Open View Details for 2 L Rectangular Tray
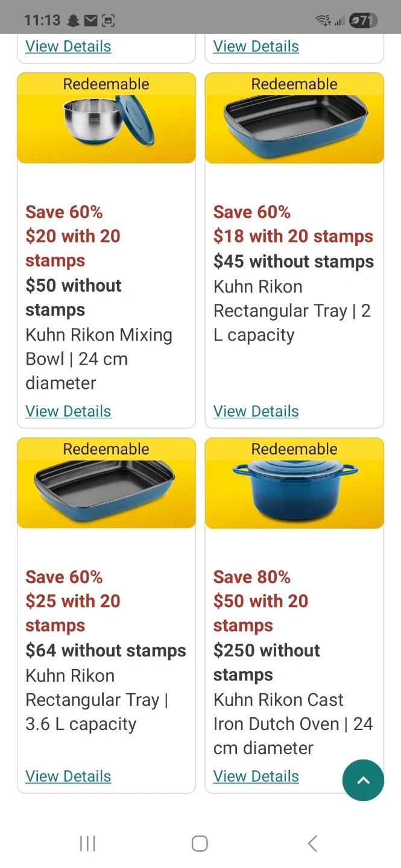Viewport: 401px width, 868px height. click(x=256, y=411)
